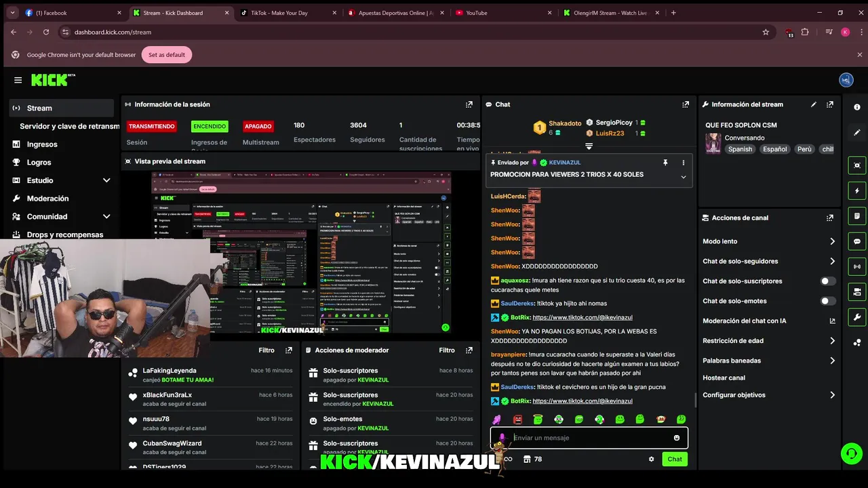Click Hostear canal
This screenshot has height=488, width=868.
click(724, 378)
